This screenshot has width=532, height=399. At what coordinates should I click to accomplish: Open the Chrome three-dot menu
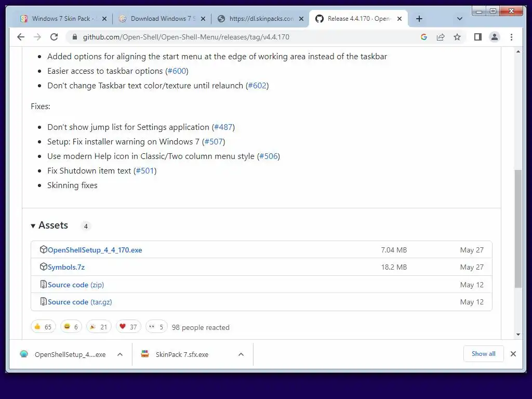pos(511,37)
